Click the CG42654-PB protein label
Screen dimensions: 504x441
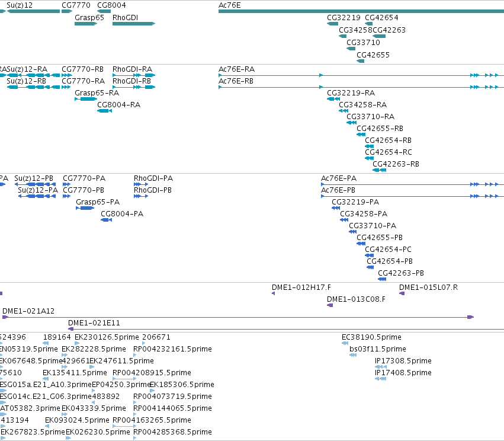390,261
